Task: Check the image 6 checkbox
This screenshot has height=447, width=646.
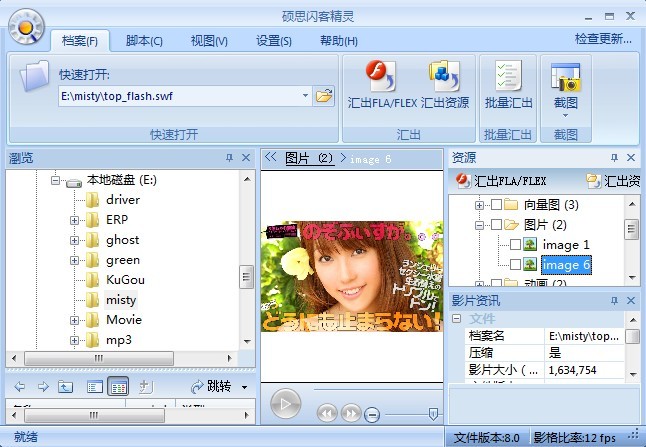Action: pyautogui.click(x=515, y=265)
